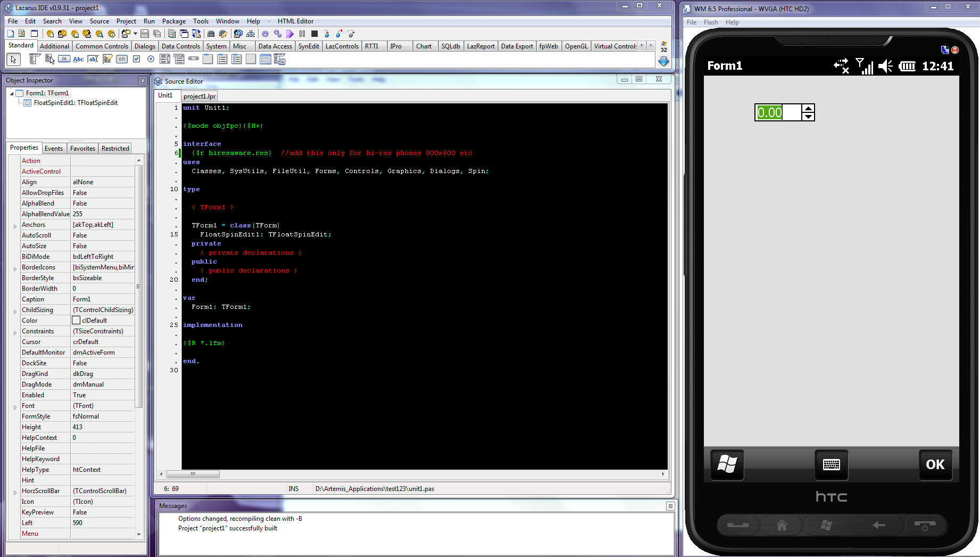Click the Save file disk icon
The image size is (980, 557).
145,34
